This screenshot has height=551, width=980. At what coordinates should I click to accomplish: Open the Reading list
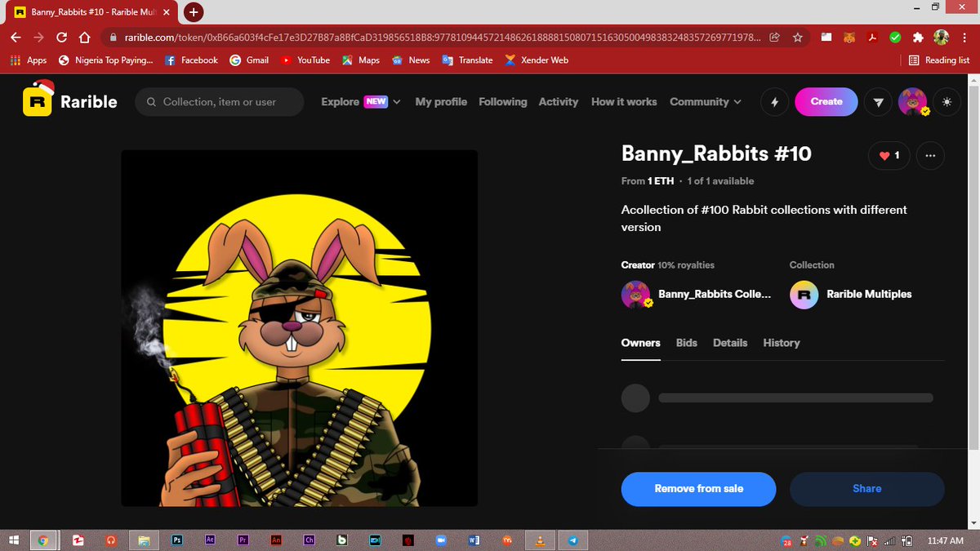(x=939, y=60)
